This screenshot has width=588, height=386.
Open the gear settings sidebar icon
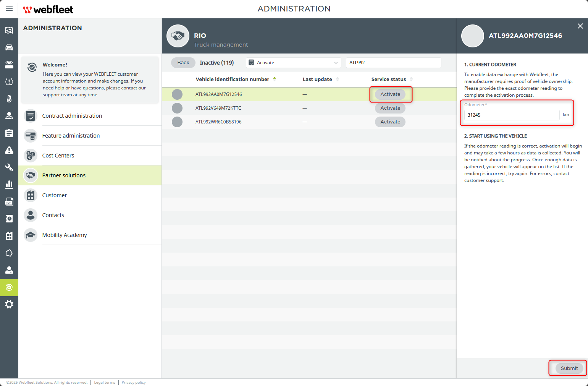[9, 304]
